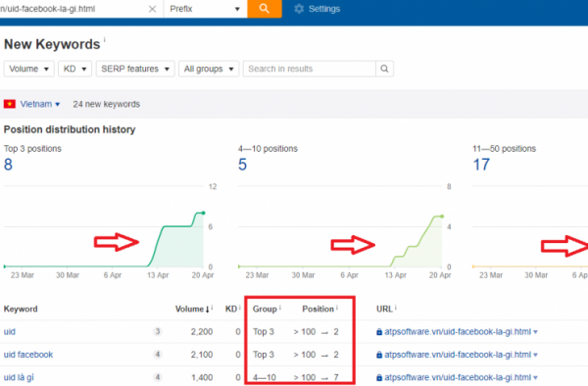Click the Search in results field
588x386 pixels.
coord(310,69)
